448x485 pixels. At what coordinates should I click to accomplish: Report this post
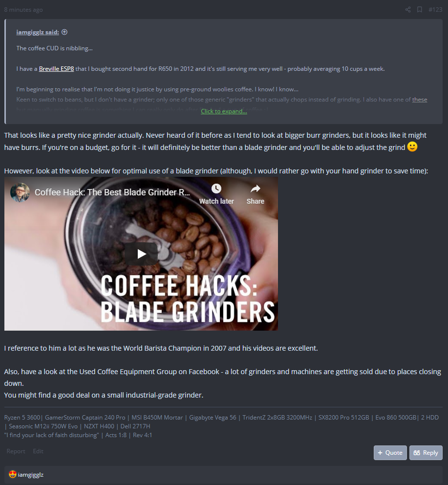pos(16,451)
